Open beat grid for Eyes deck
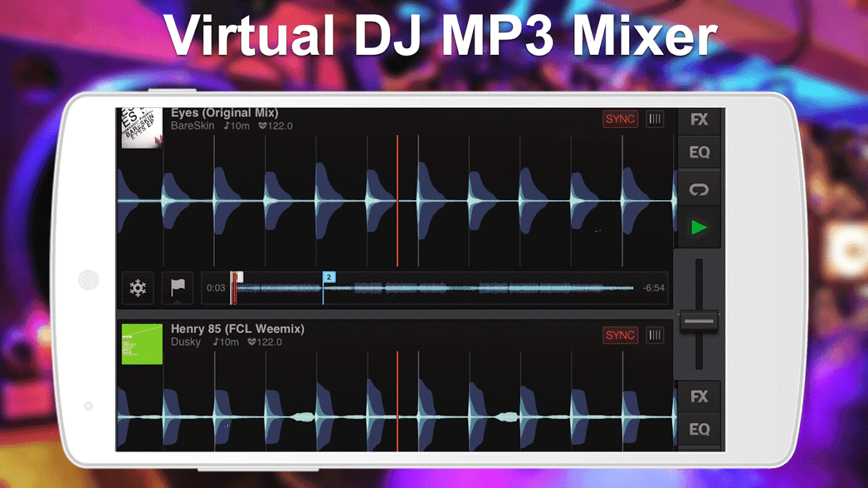Viewport: 868px width, 488px height. (x=655, y=119)
